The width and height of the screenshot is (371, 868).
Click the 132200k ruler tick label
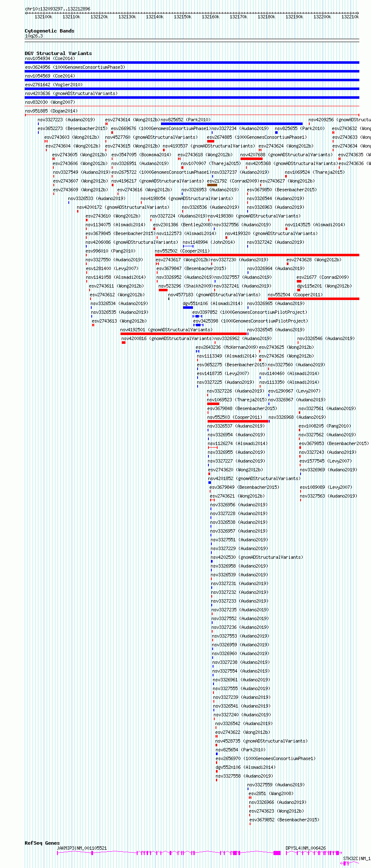[322, 17]
